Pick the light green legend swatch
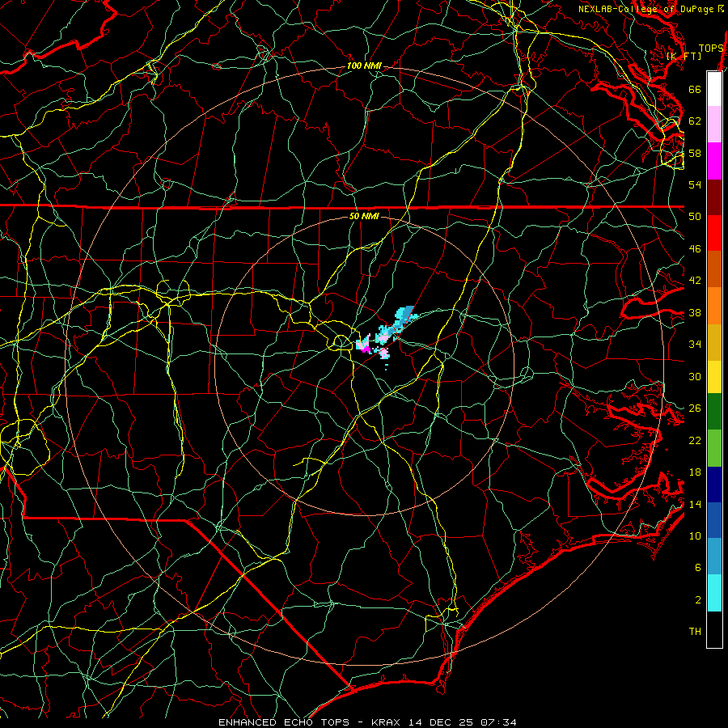728x728 pixels. [714, 448]
